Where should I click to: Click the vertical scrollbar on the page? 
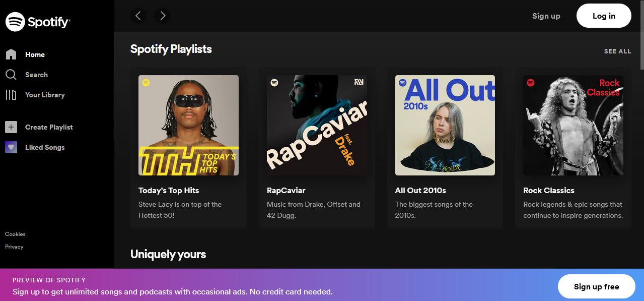pos(641,134)
